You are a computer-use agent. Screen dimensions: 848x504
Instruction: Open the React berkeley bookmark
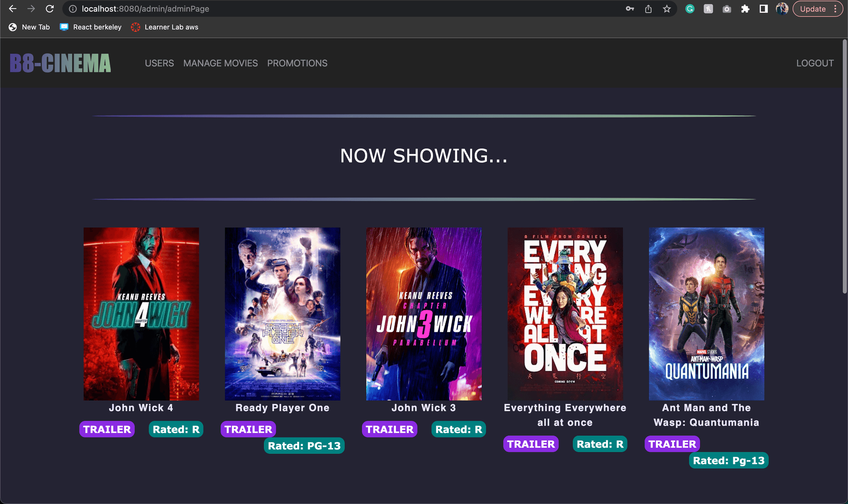tap(91, 27)
